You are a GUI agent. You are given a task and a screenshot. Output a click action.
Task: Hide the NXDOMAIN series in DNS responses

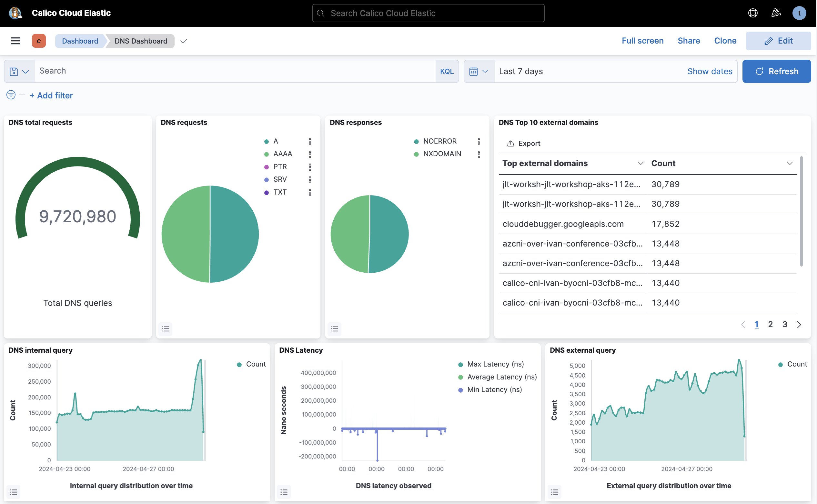click(442, 154)
